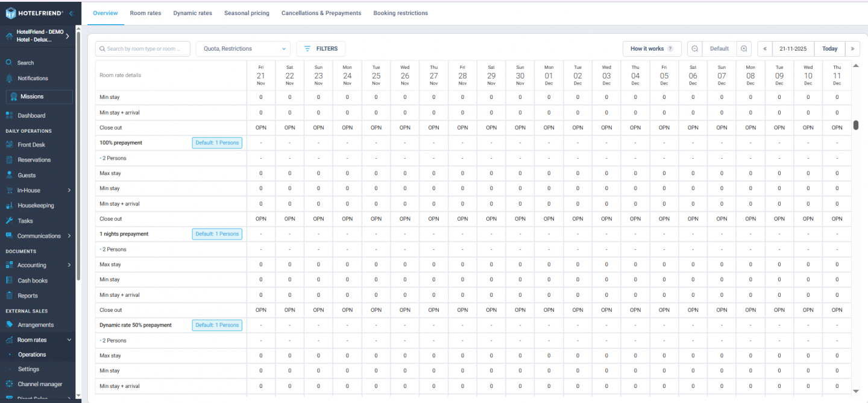Click the room type search field
This screenshot has height=403, width=868.
pos(143,49)
